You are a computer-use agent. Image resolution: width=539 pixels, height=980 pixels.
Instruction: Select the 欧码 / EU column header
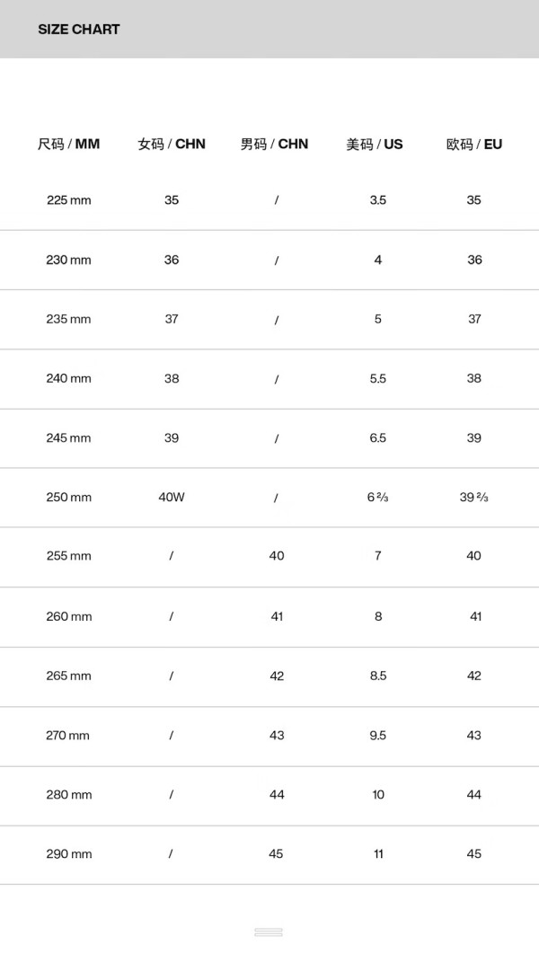[474, 145]
